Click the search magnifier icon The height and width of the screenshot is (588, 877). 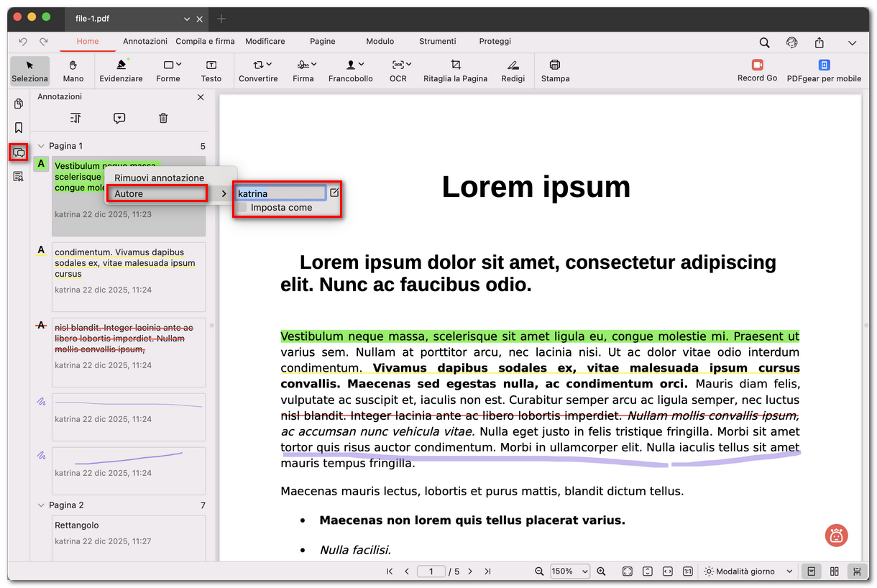point(764,42)
